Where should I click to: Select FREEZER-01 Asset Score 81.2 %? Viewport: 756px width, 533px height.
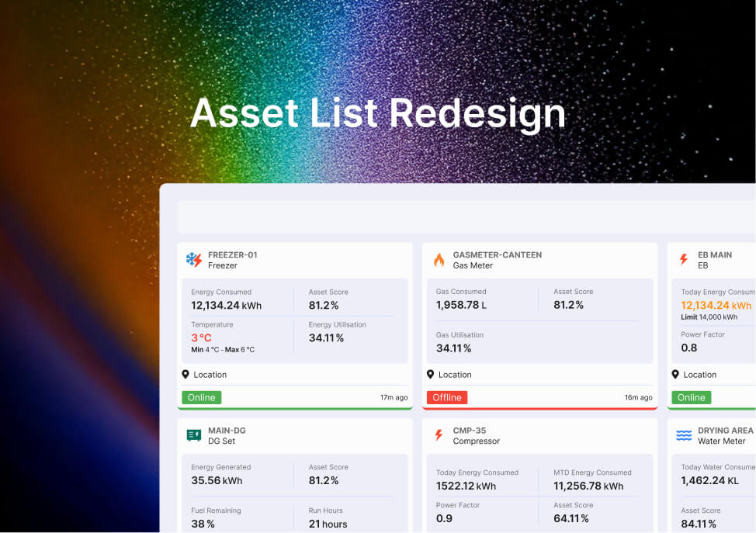[324, 306]
